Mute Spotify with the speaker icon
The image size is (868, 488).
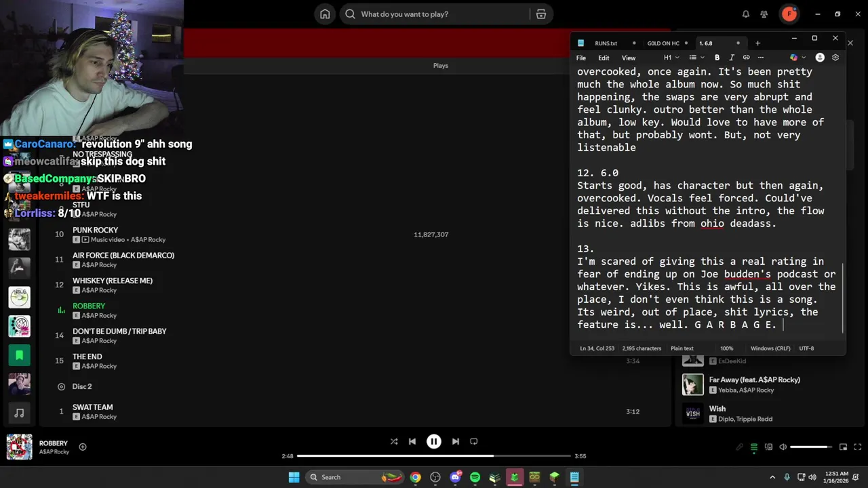pos(783,447)
